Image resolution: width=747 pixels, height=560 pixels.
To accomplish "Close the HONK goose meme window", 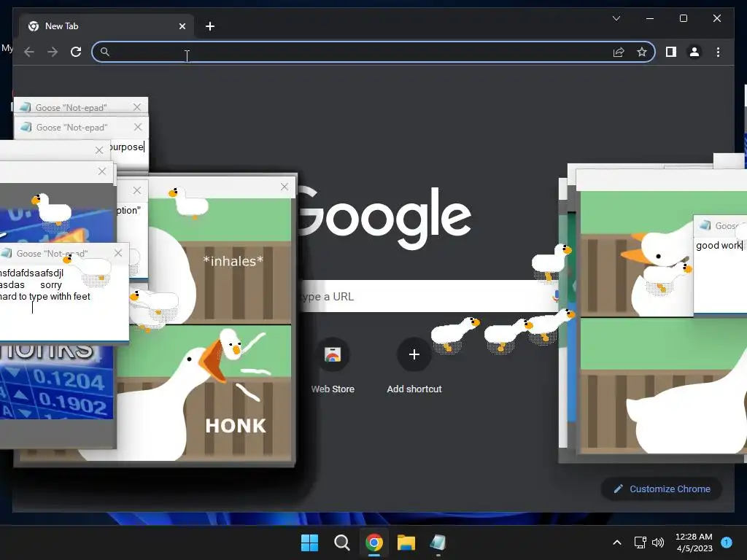I will point(285,187).
